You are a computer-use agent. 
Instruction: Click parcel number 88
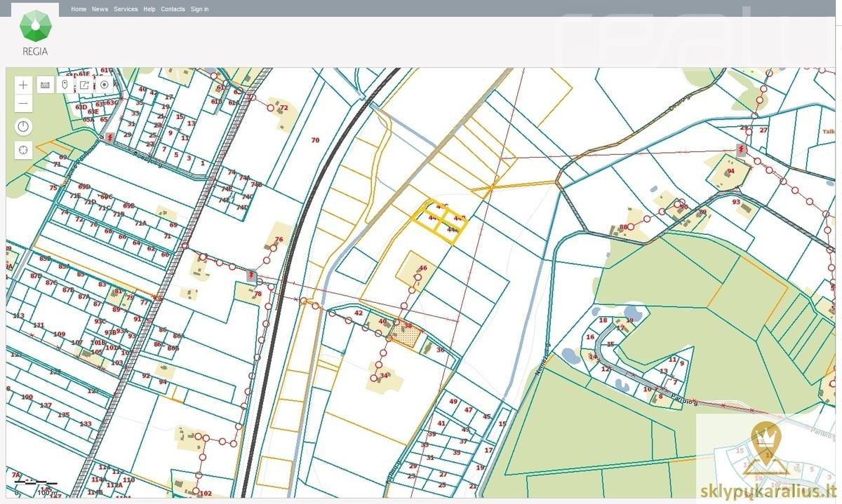pos(623,227)
